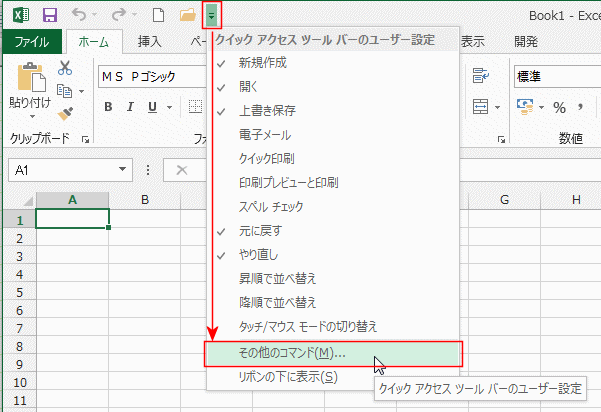Screen dimensions: 601x412
Task: Open the Undo history dropdown arrow
Action: pos(94,15)
